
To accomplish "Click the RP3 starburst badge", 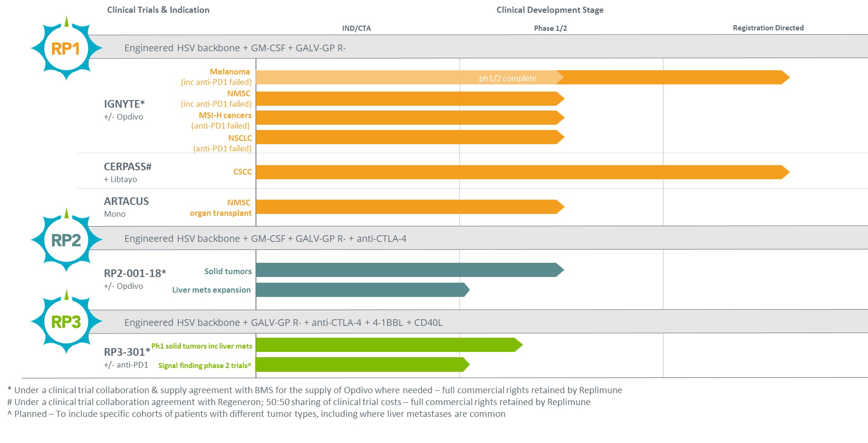I will point(66,322).
